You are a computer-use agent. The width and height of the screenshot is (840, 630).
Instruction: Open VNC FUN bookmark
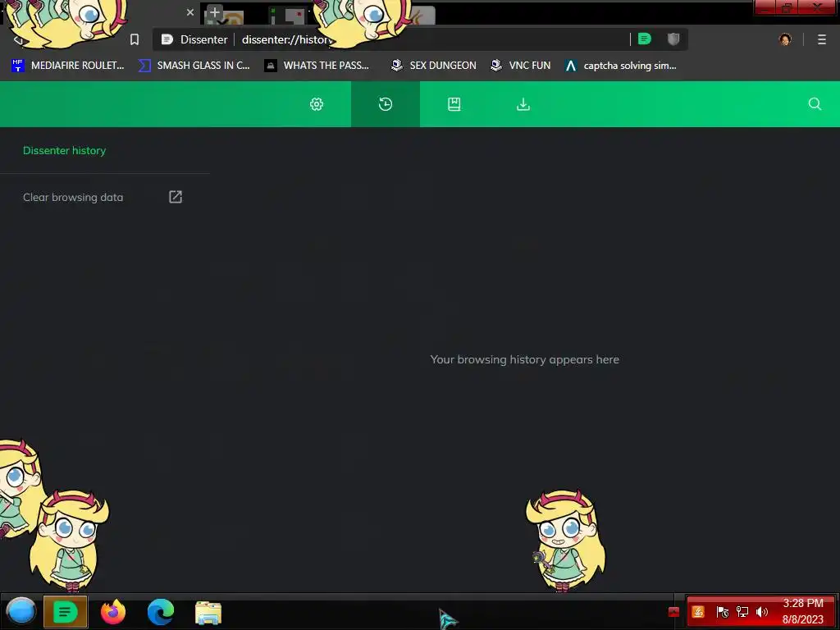(520, 66)
